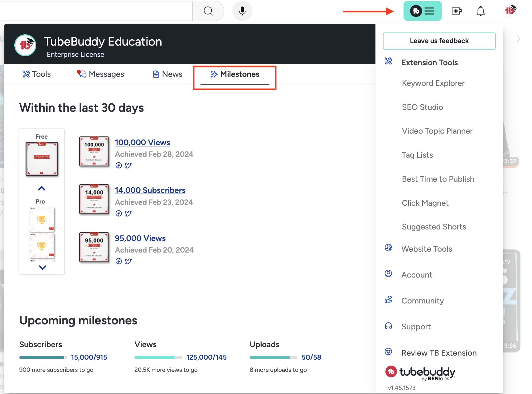Screen dimensions: 532x394
Task: Open Click Magnet tool
Action: tap(425, 203)
